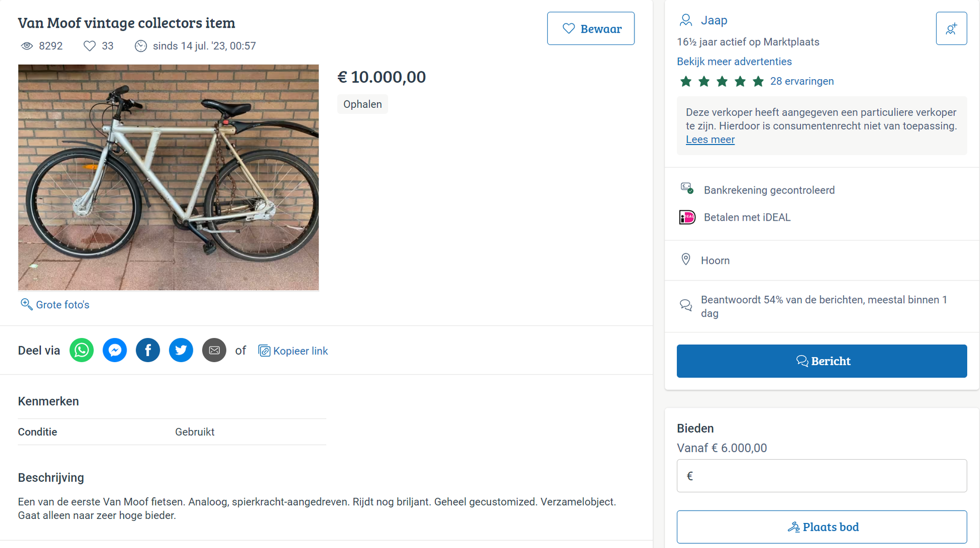
Task: Share listing on Facebook
Action: coord(148,350)
